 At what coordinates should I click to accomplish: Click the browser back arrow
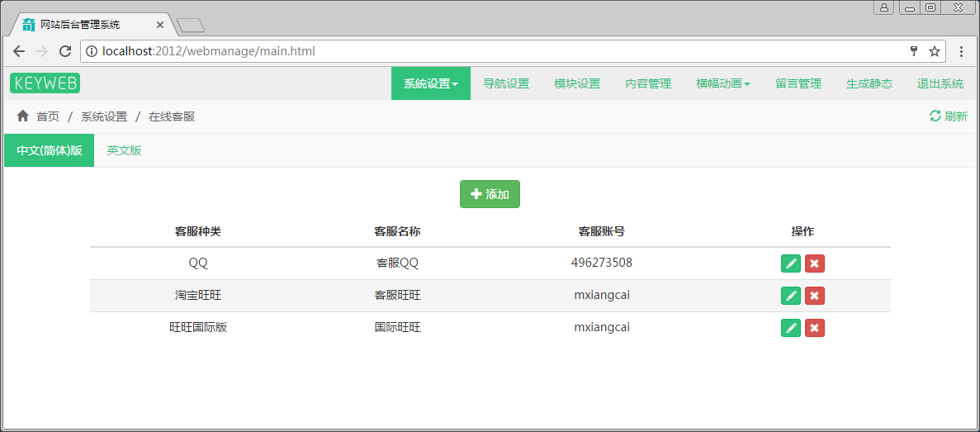point(19,51)
